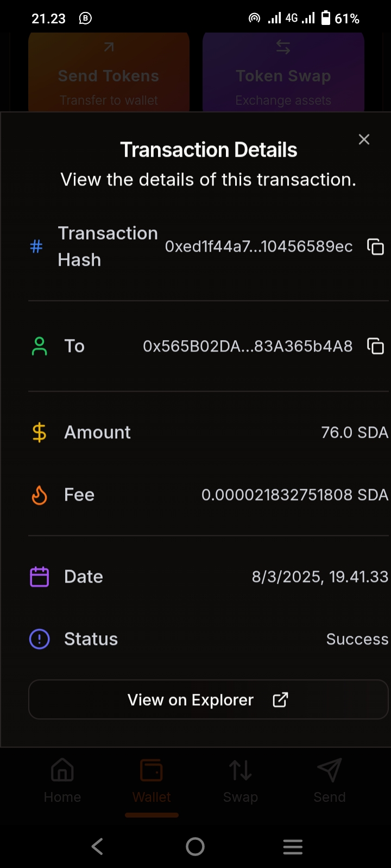Viewport: 391px width, 868px height.
Task: Close the Transaction Details dialog
Action: 364,139
